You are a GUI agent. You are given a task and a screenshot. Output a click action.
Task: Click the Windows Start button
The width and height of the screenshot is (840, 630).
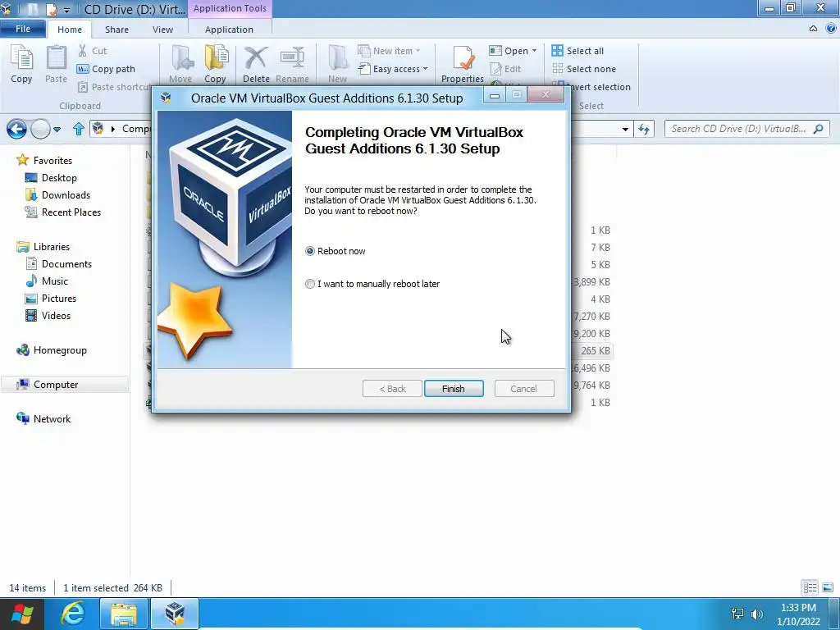click(x=21, y=614)
